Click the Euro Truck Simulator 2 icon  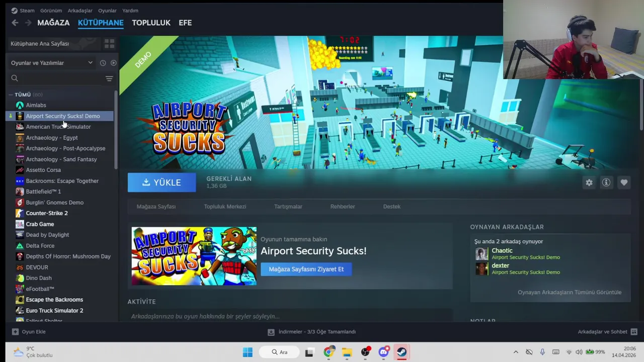(20, 311)
